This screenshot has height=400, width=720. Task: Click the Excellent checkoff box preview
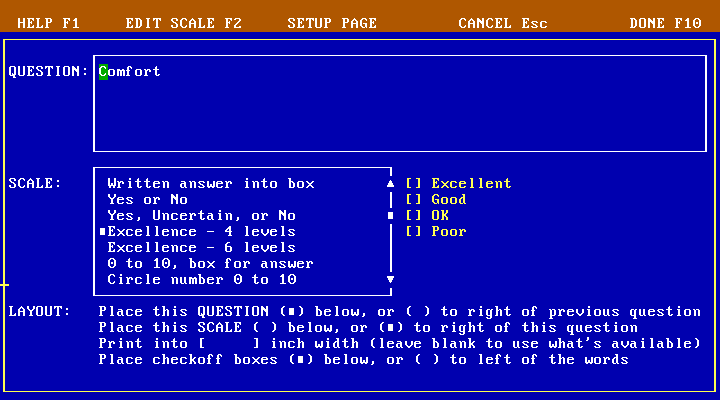tap(414, 184)
